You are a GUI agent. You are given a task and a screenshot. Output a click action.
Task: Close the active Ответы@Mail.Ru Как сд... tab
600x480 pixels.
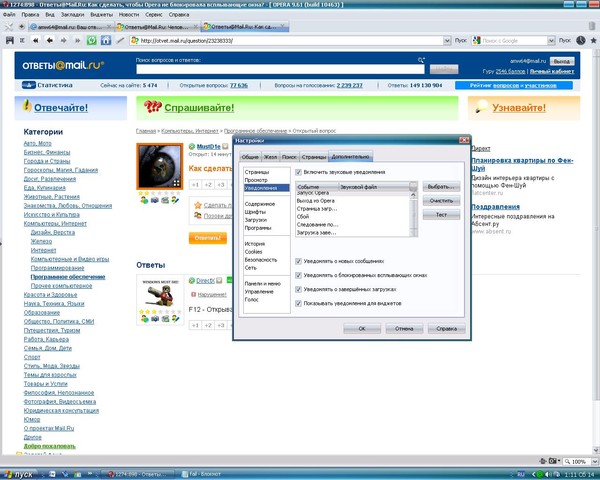pyautogui.click(x=282, y=26)
